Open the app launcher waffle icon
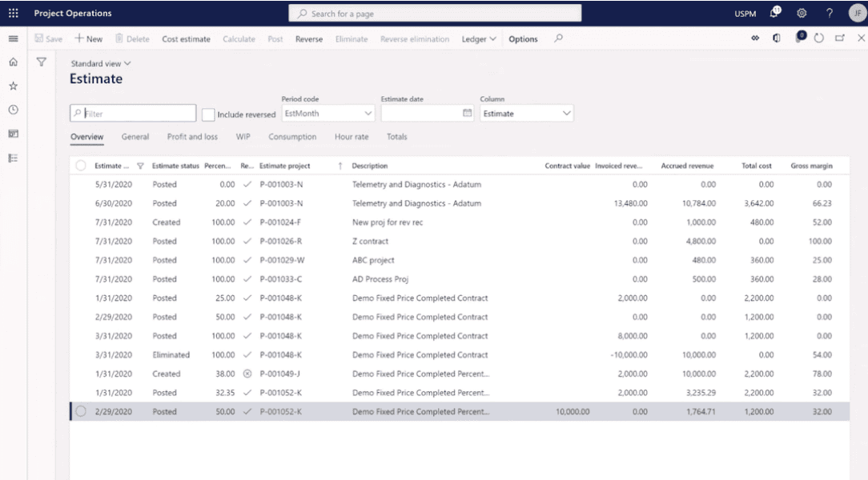The height and width of the screenshot is (480, 868). [x=13, y=13]
